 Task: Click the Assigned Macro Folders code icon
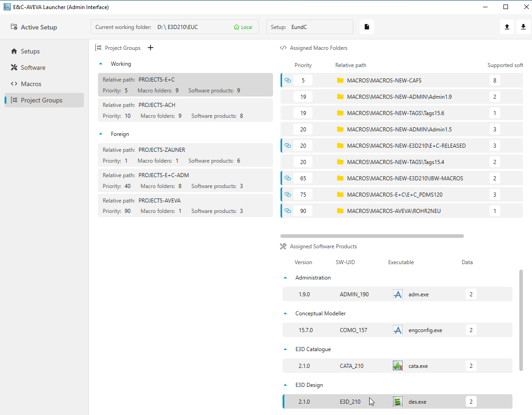pos(283,48)
